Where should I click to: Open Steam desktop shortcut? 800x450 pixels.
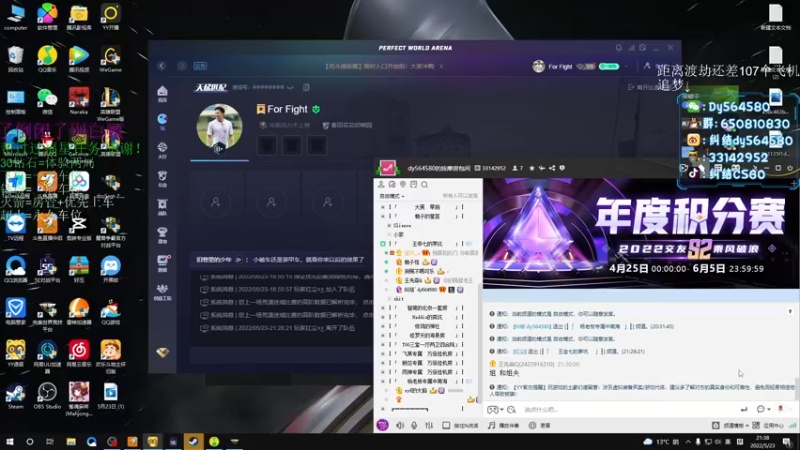pos(16,395)
